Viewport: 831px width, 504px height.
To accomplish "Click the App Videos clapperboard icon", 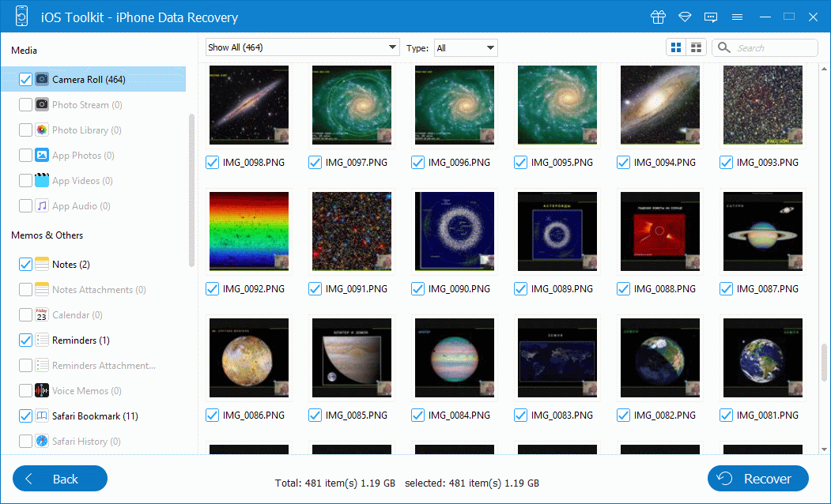I will click(42, 181).
